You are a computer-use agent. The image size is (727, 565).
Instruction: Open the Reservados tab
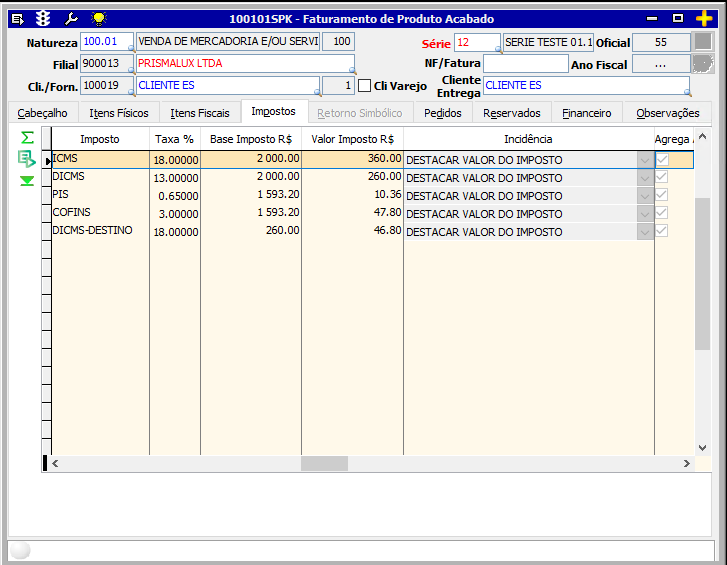512,113
